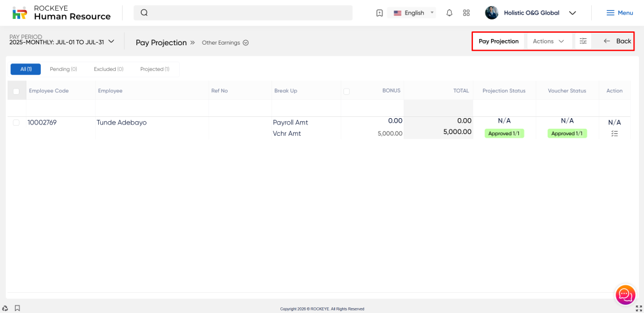Open the Actions dropdown
The image size is (644, 313).
click(548, 41)
